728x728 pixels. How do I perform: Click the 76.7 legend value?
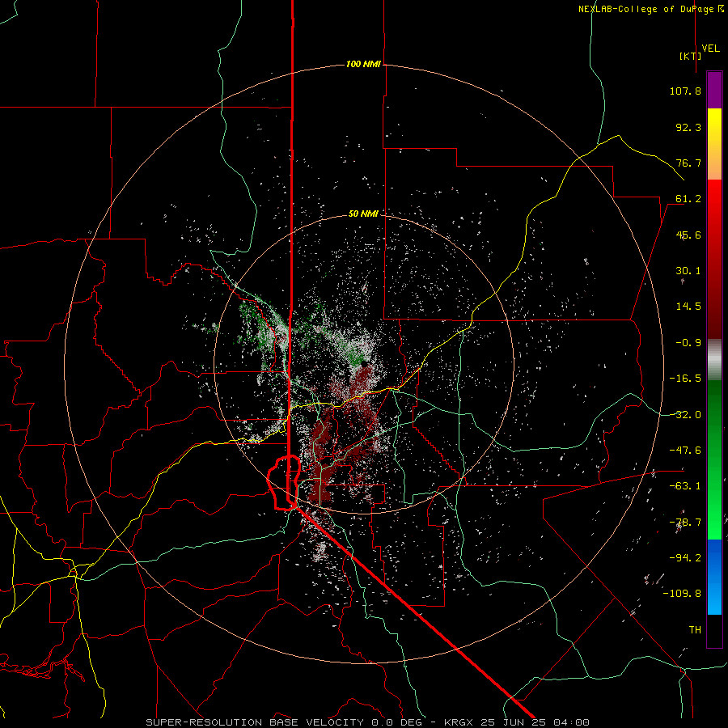click(688, 163)
